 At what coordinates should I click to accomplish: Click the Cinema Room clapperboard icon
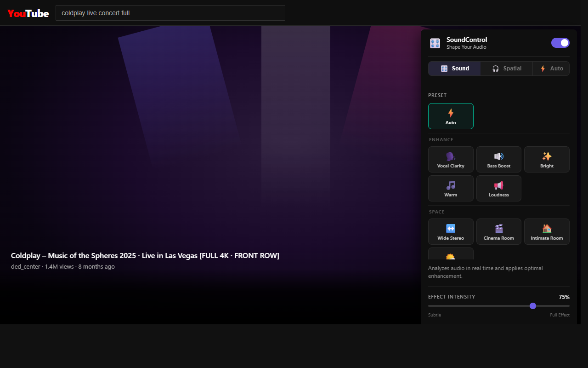tap(499, 229)
